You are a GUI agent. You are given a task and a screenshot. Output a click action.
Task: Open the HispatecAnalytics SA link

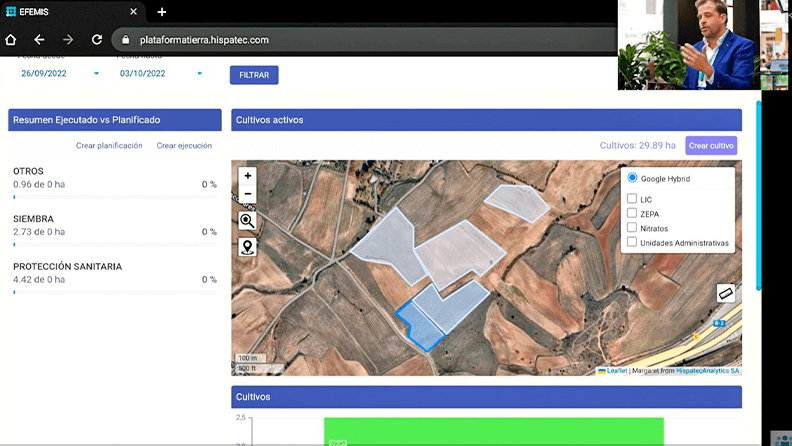coord(708,371)
